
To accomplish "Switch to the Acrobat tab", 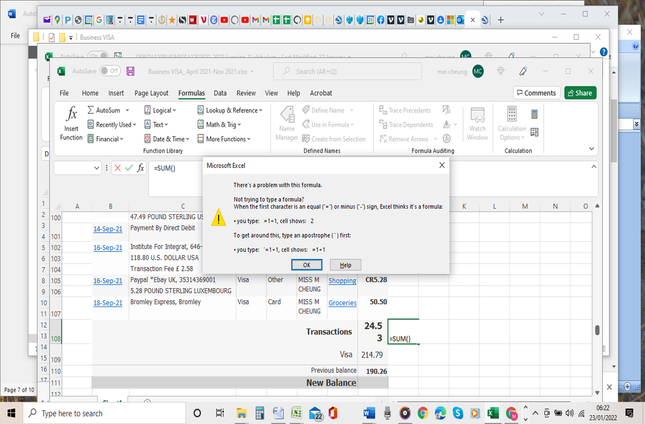I will coord(321,93).
